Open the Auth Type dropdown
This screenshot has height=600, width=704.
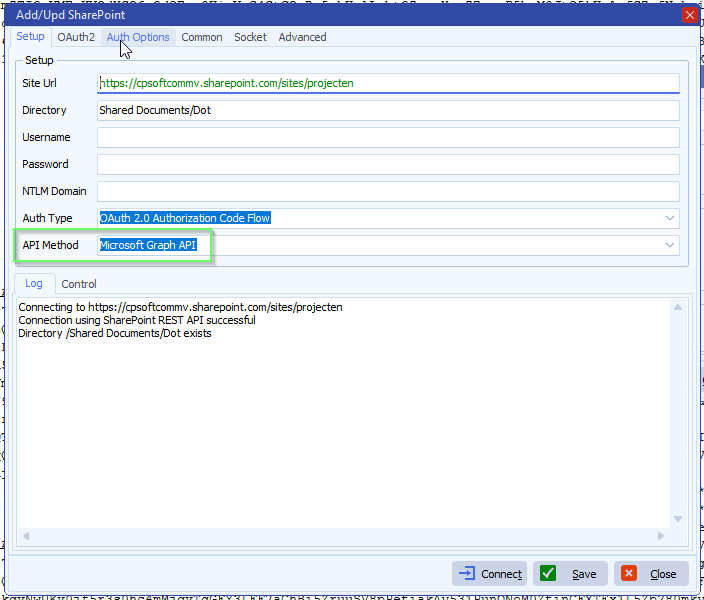[x=669, y=218]
